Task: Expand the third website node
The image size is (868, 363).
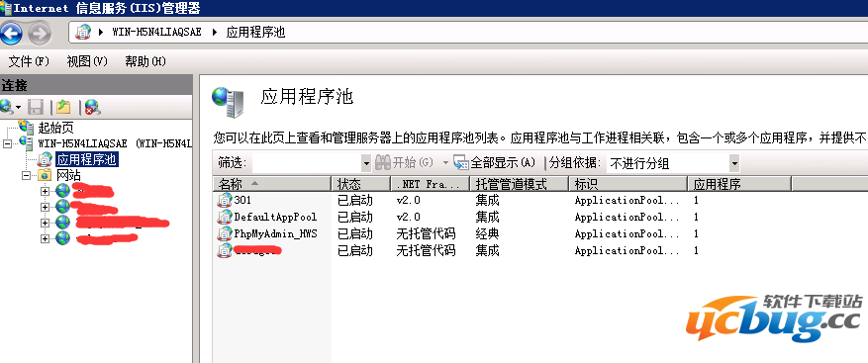Action: click(x=45, y=223)
